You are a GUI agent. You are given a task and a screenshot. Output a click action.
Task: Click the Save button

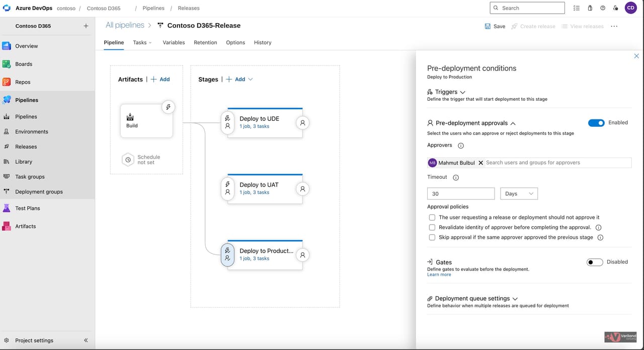coord(495,26)
